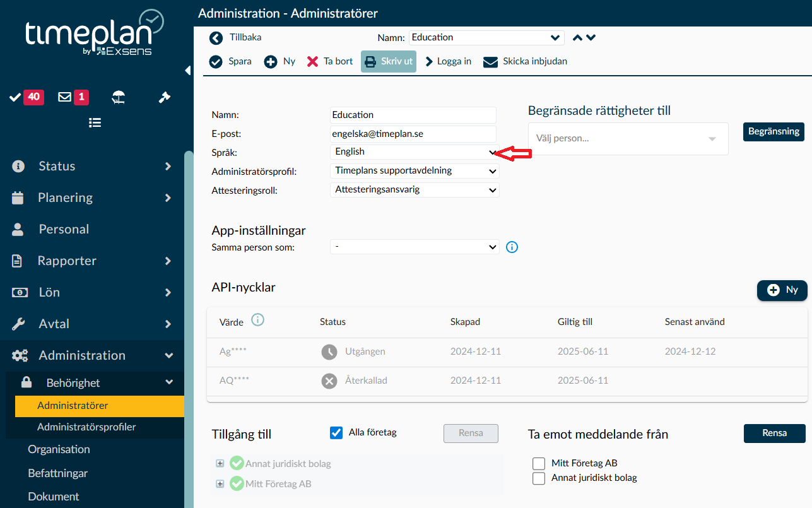Click the Ta bort red X icon
This screenshot has height=508, width=812.
[312, 62]
